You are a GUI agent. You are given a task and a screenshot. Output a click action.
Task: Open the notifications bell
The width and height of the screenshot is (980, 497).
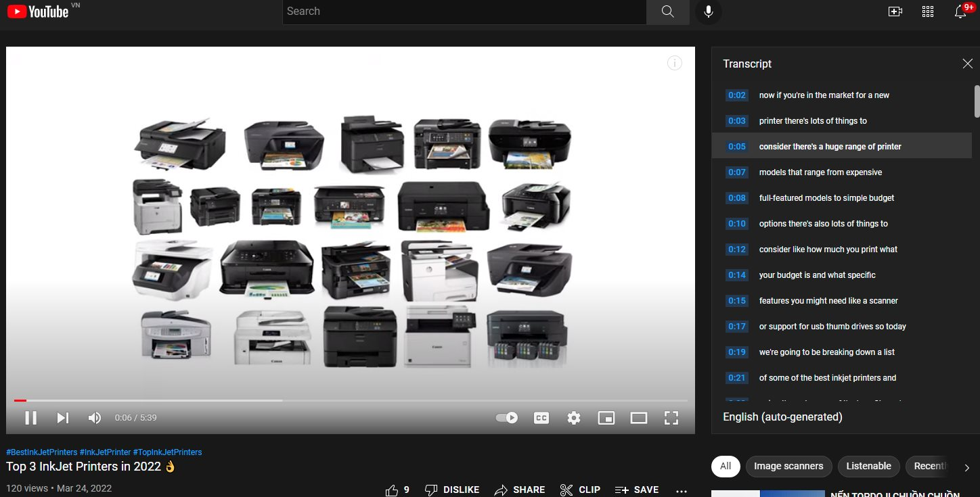pyautogui.click(x=960, y=11)
